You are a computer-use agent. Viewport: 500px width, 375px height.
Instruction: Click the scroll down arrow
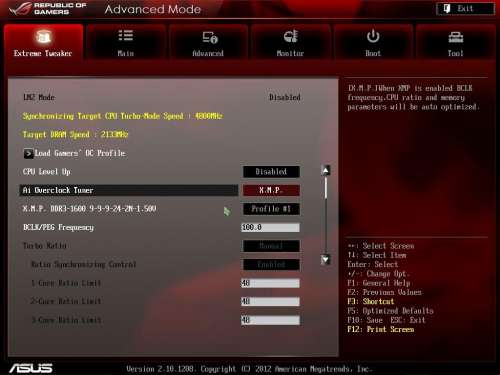326,259
